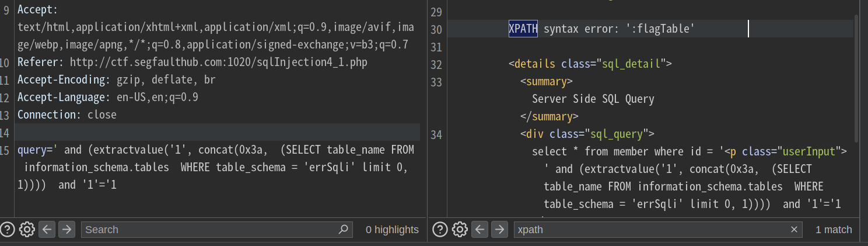Click the div class="sql_query" tag
This screenshot has height=246, width=868.
[587, 134]
